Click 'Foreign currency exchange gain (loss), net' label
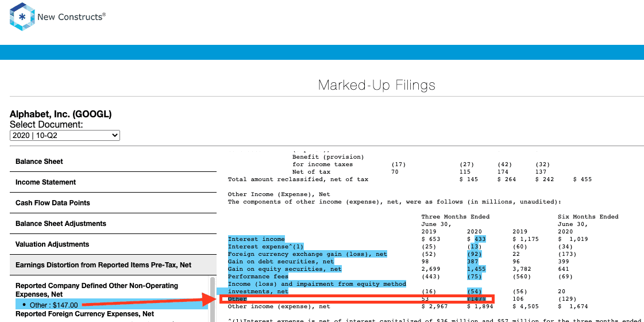Image resolution: width=644 pixels, height=322 pixels. pos(307,255)
